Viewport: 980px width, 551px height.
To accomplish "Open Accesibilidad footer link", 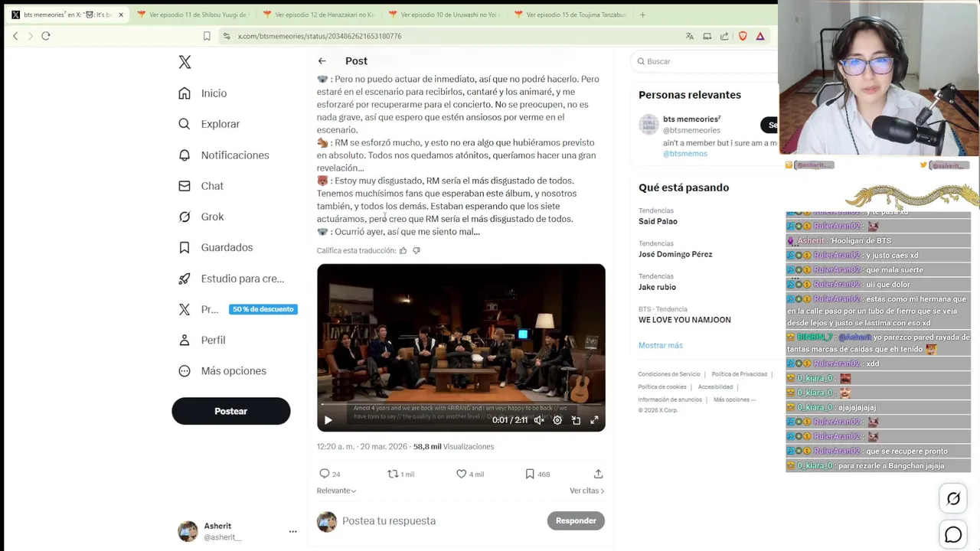I will pos(715,387).
